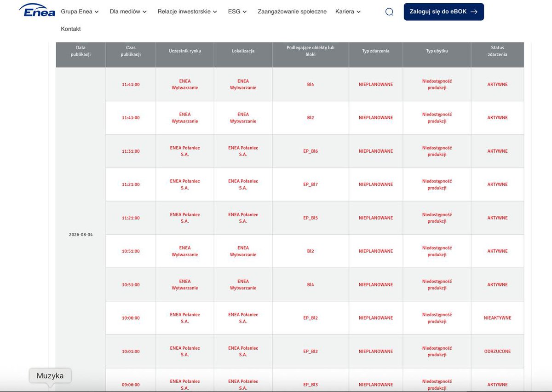Click AKTYWNE status in EP_Bl6 row
The height and width of the screenshot is (392, 552).
pos(497,151)
